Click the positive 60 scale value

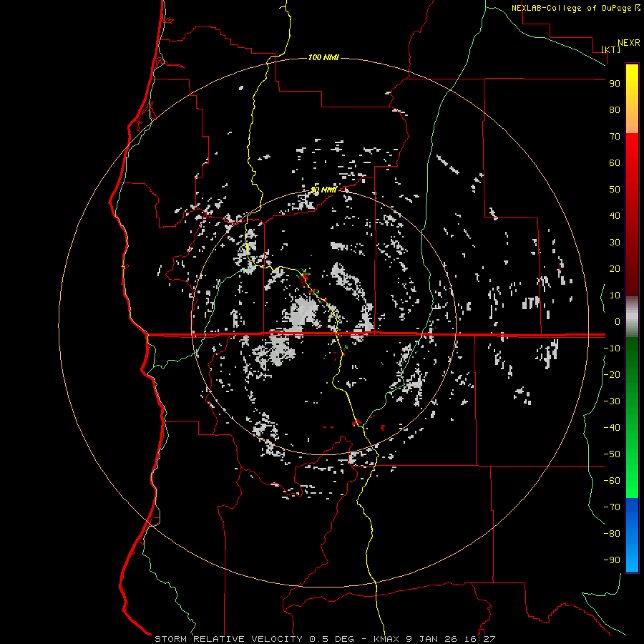click(x=615, y=162)
